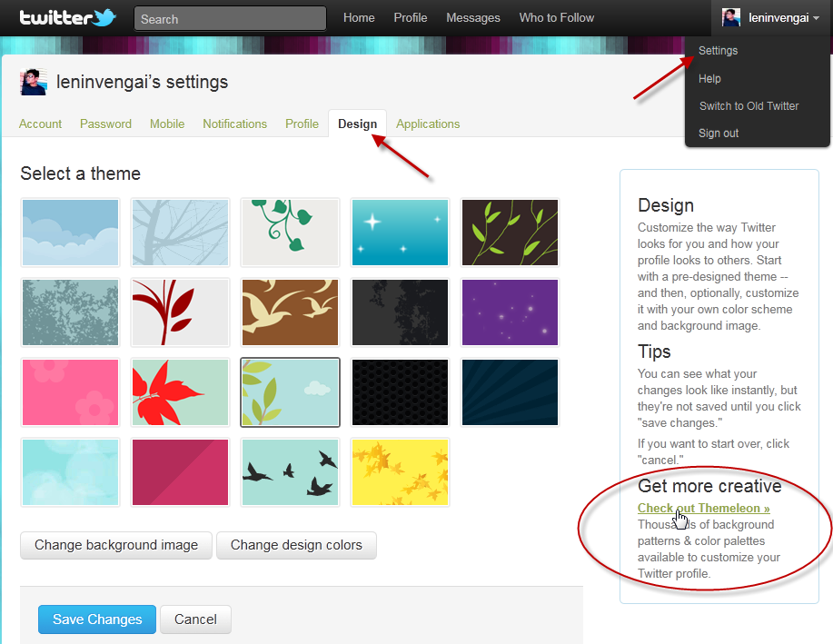Viewport: 833px width, 644px height.
Task: Switch to the Password settings tab
Action: (x=105, y=124)
